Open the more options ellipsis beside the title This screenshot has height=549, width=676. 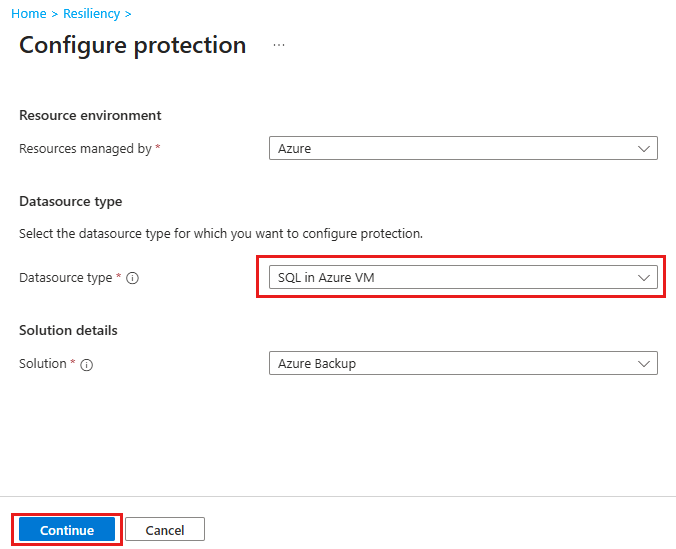point(279,46)
